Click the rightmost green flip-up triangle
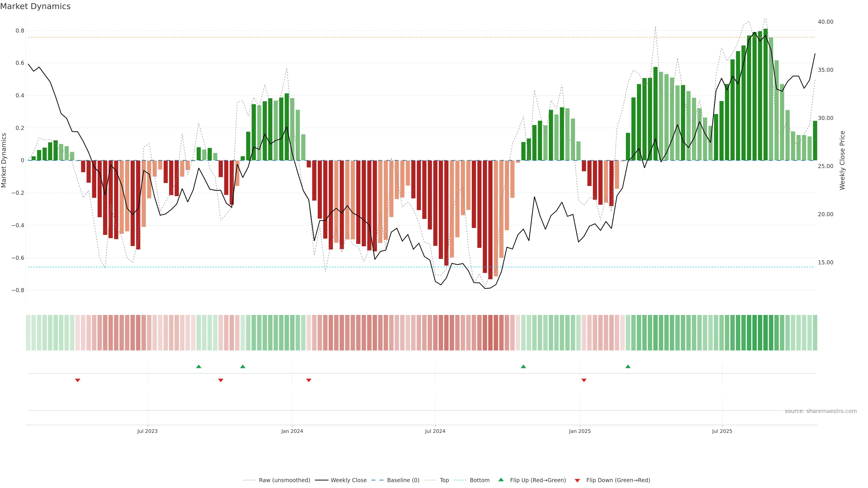 click(x=628, y=366)
